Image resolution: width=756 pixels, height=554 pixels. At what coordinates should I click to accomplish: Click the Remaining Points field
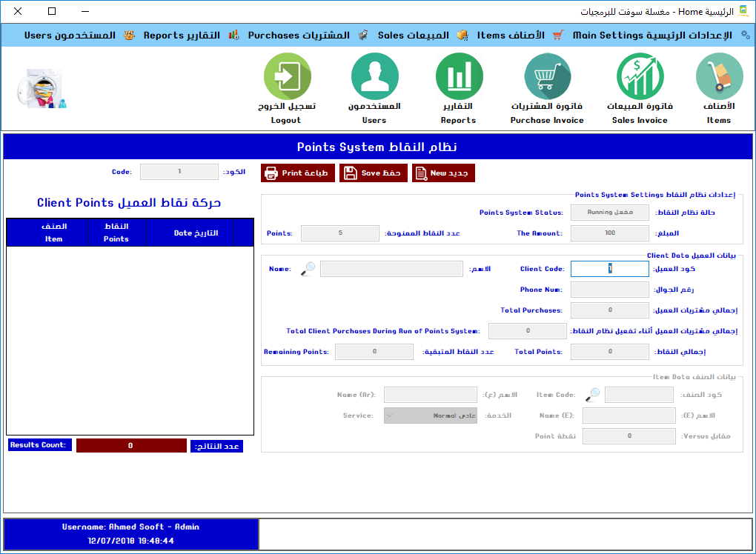tap(374, 352)
